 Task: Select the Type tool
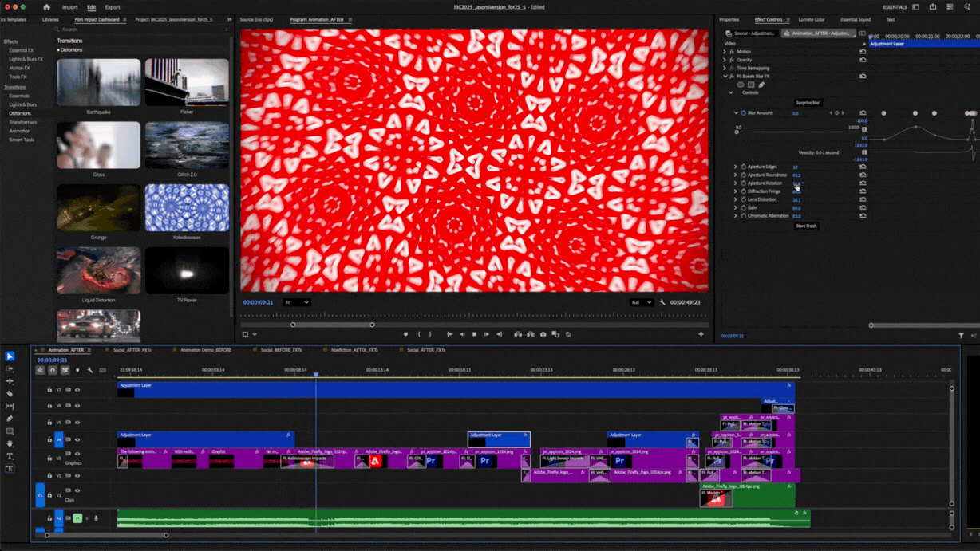click(x=10, y=456)
